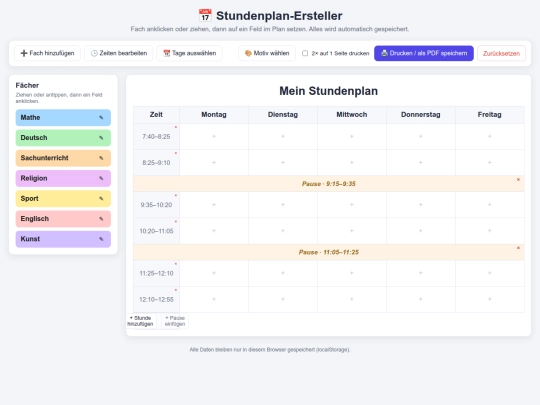
Task: Click the pencil edit icon on Mathe
Action: point(101,117)
